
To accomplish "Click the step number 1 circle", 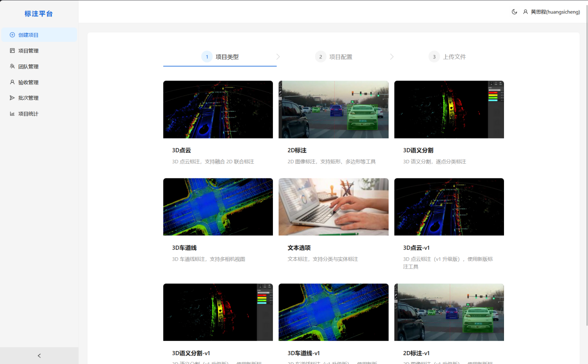I will point(207,57).
